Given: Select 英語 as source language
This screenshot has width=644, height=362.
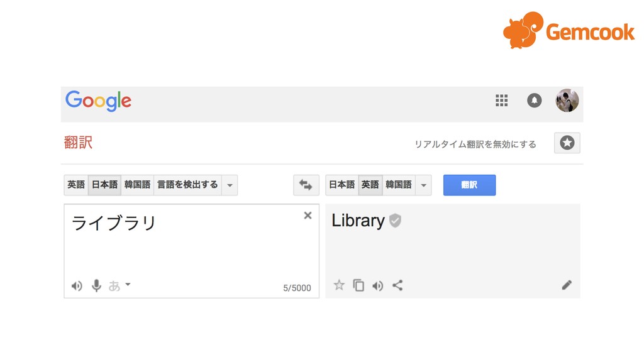Looking at the screenshot, I should pos(76,185).
